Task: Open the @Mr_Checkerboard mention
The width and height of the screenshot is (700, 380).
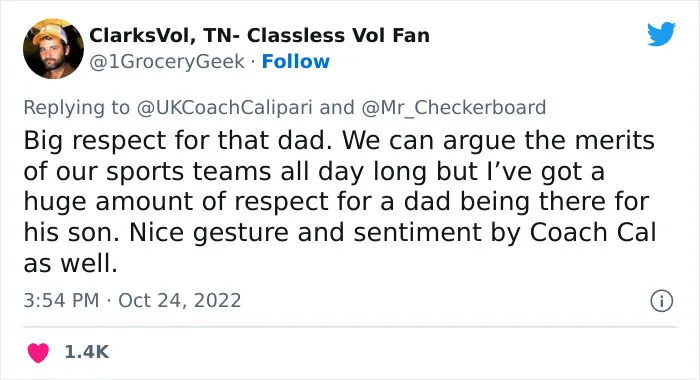Action: [x=453, y=108]
